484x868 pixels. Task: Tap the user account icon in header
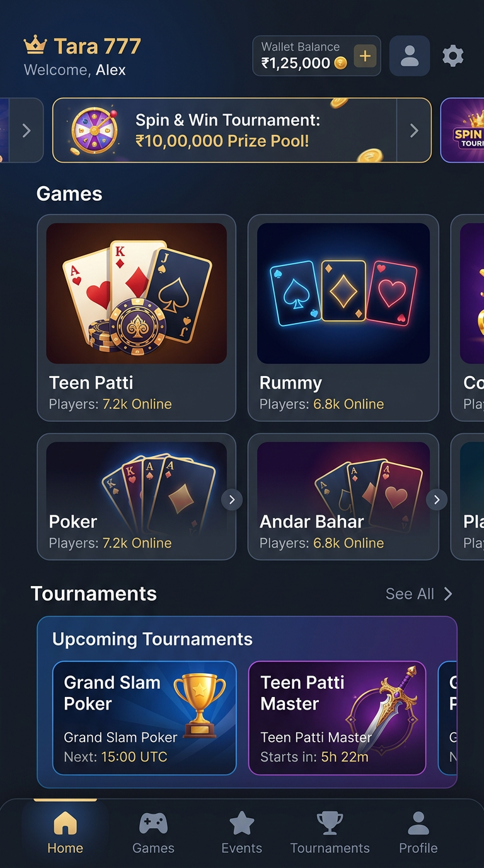(410, 56)
